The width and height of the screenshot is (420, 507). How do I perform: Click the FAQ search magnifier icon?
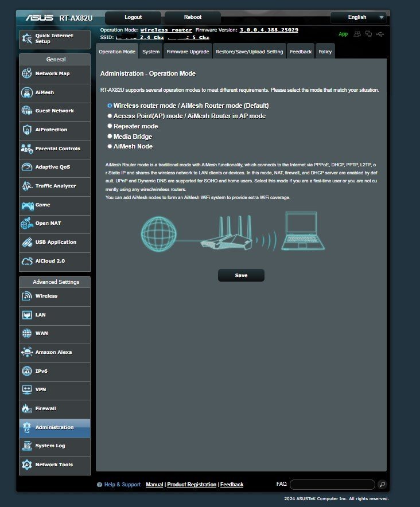coord(382,485)
